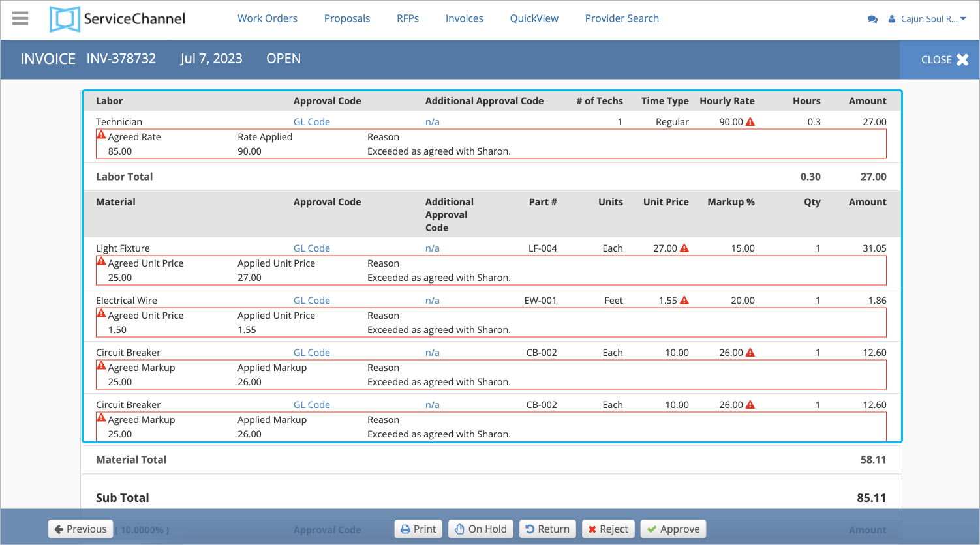980x545 pixels.
Task: Click warning icon next to Technician hourly rate
Action: (750, 122)
